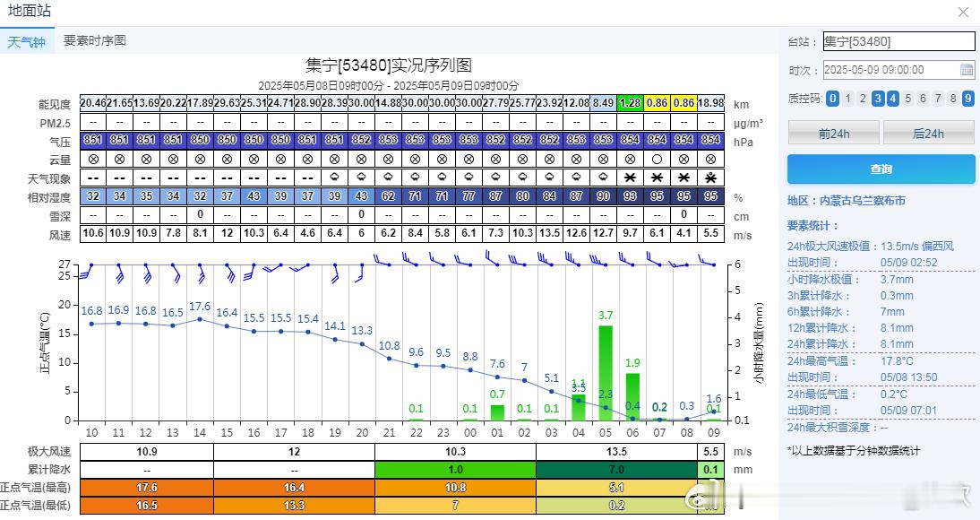Screen dimensions: 980x520
Task: Close the 地面站 panel with the X icon
Action: coord(963,12)
